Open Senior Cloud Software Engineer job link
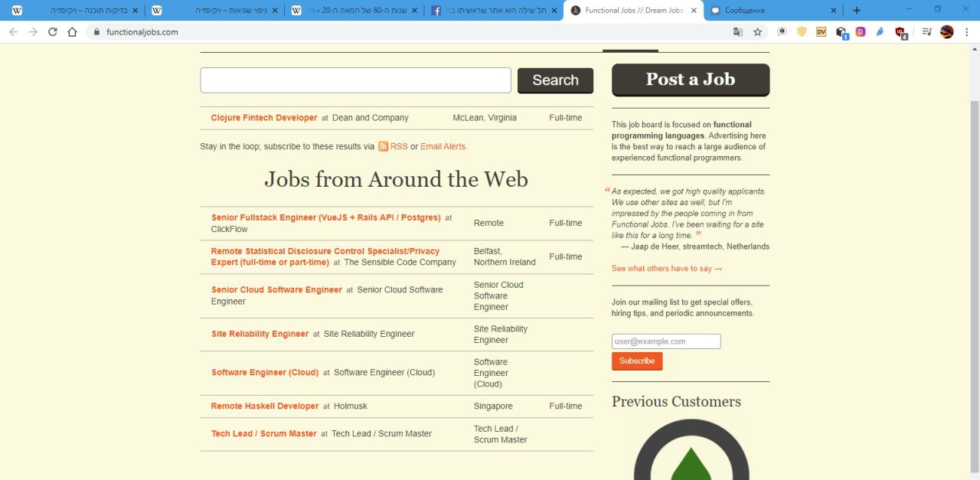The image size is (980, 480). [276, 289]
